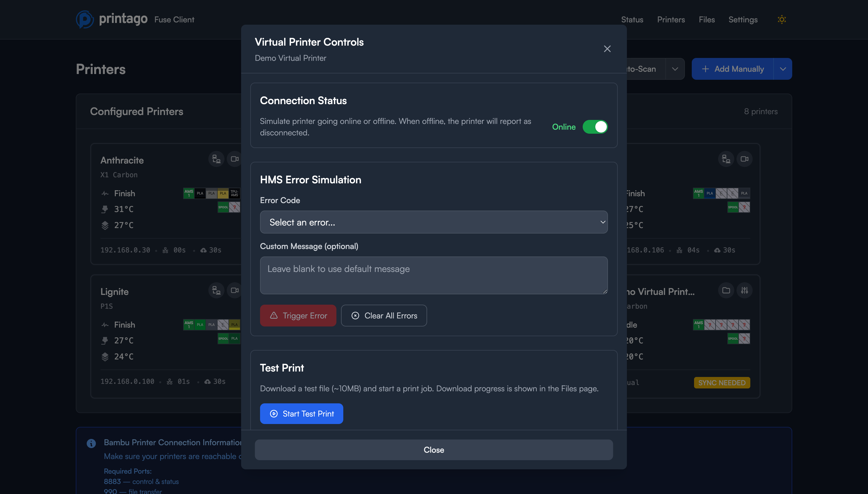Click the yellow PLA color slot on Lignite

coord(234,325)
